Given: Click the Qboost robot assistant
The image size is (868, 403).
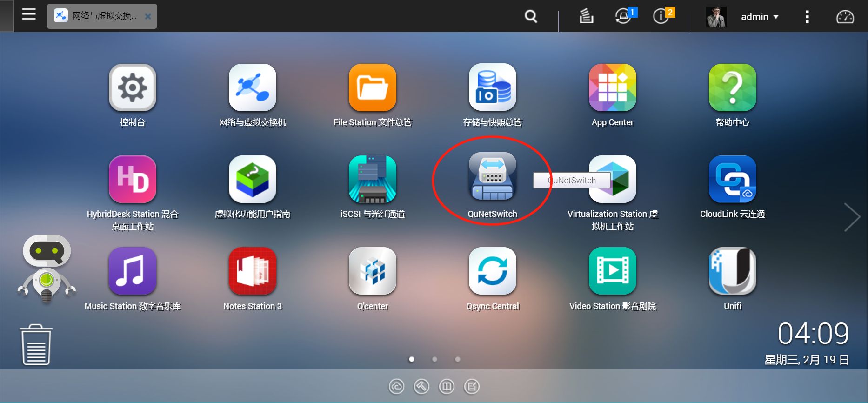Looking at the screenshot, I should (x=47, y=269).
